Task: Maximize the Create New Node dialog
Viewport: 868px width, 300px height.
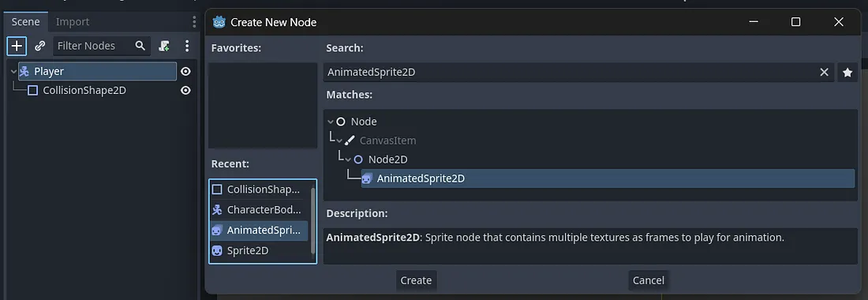Action: (796, 22)
